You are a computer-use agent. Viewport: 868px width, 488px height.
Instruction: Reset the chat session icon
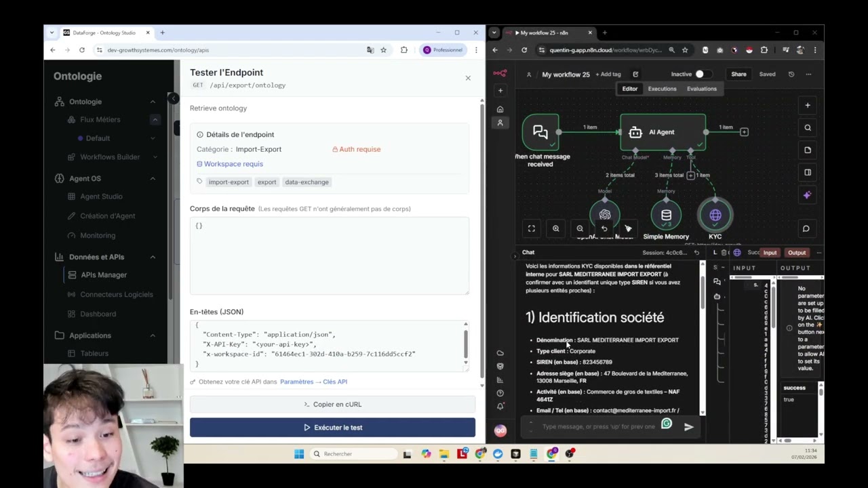coord(696,253)
